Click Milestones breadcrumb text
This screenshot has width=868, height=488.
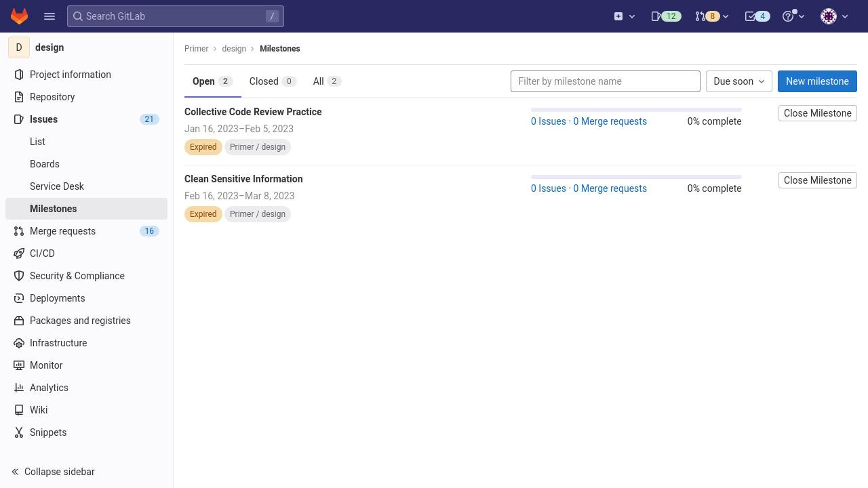coord(279,49)
